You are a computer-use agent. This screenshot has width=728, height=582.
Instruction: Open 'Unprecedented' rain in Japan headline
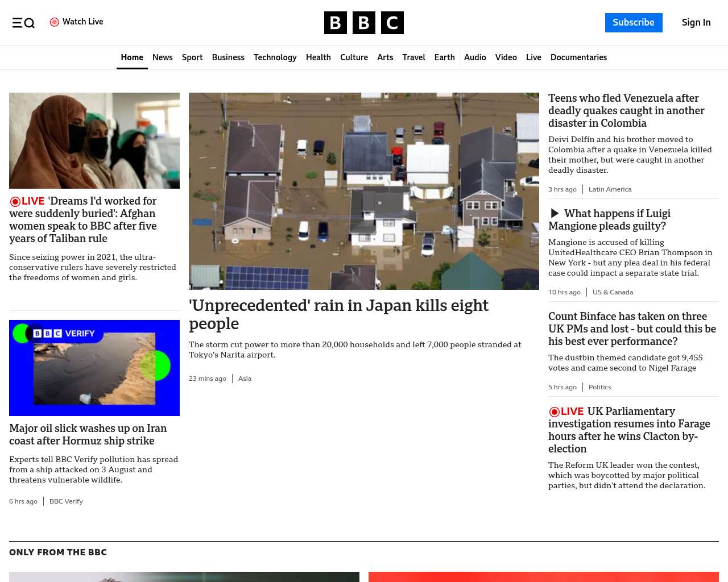[338, 314]
